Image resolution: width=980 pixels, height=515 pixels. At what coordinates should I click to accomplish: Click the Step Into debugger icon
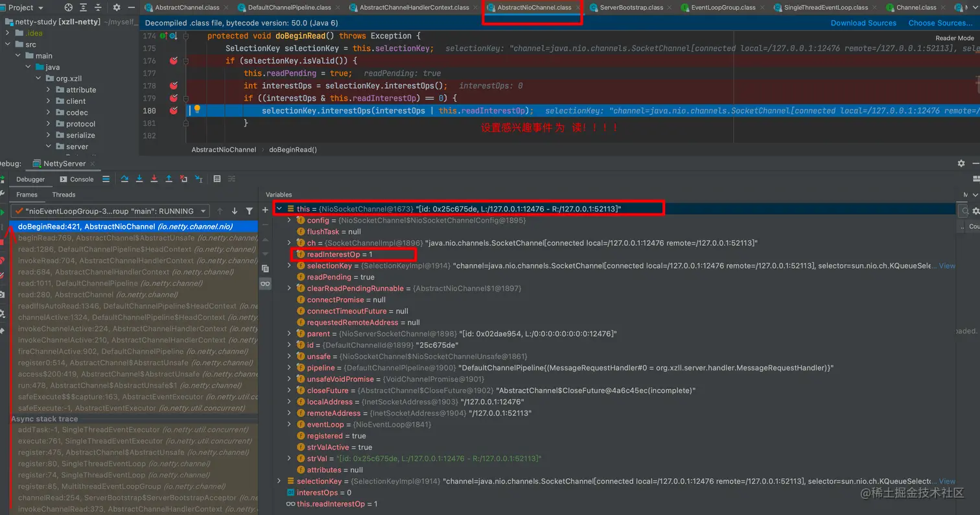(x=139, y=179)
